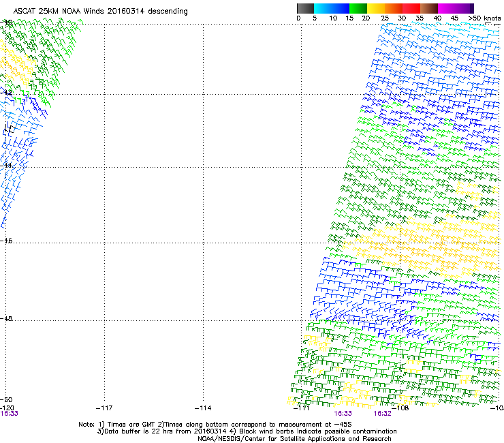Screen dimensions: 504x443
Task: Click the -48 latitude axis label
Action: 6,318
